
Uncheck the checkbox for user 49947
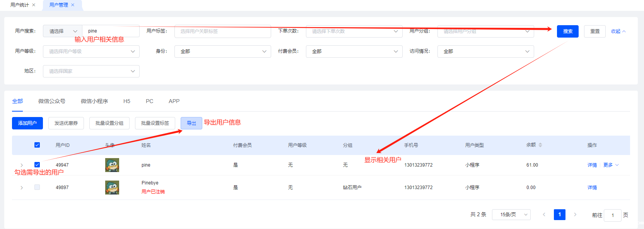[37, 165]
